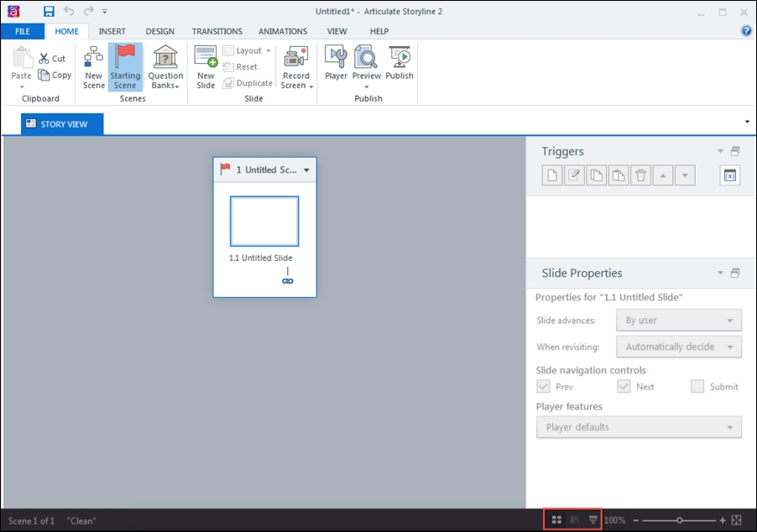Open the Player features dropdown
This screenshot has height=532, width=757.
tap(639, 427)
